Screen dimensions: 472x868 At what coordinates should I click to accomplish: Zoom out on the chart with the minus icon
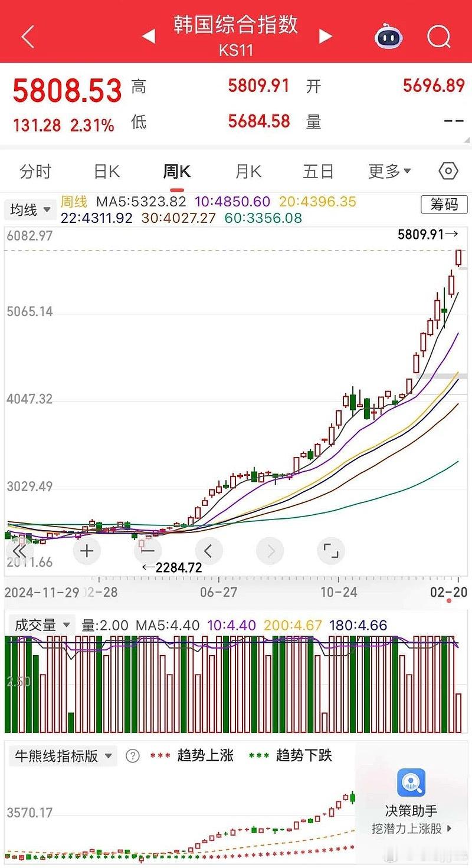[147, 551]
